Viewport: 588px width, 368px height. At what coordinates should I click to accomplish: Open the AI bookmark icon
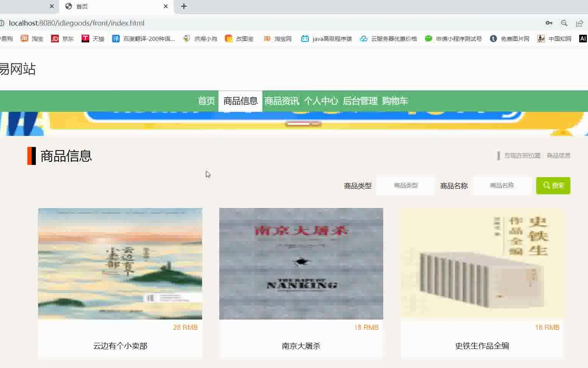583,39
